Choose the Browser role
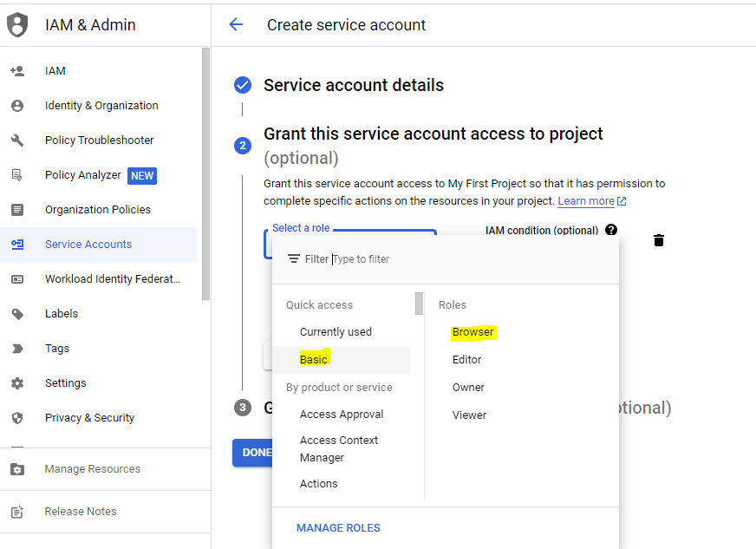The height and width of the screenshot is (549, 756). 472,332
